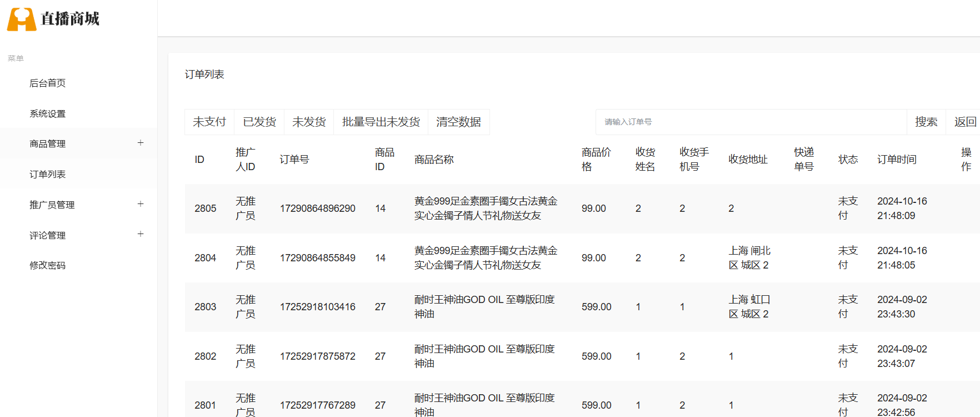The width and height of the screenshot is (980, 417).
Task: Expand the 商品管理 plus icon
Action: click(141, 143)
